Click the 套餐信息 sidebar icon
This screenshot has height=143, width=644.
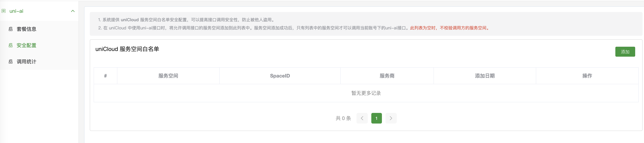pyautogui.click(x=10, y=29)
